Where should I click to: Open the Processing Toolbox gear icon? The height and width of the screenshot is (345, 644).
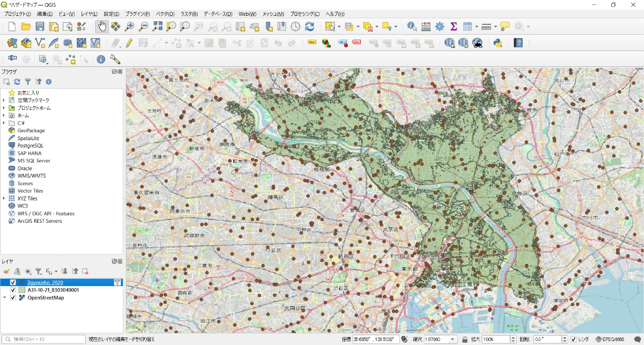pos(439,27)
